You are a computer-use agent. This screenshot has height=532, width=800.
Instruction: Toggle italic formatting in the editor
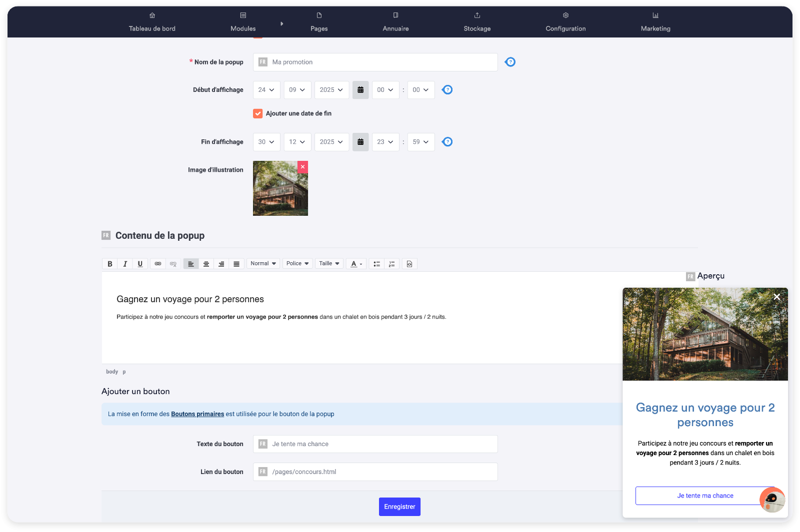(x=125, y=264)
